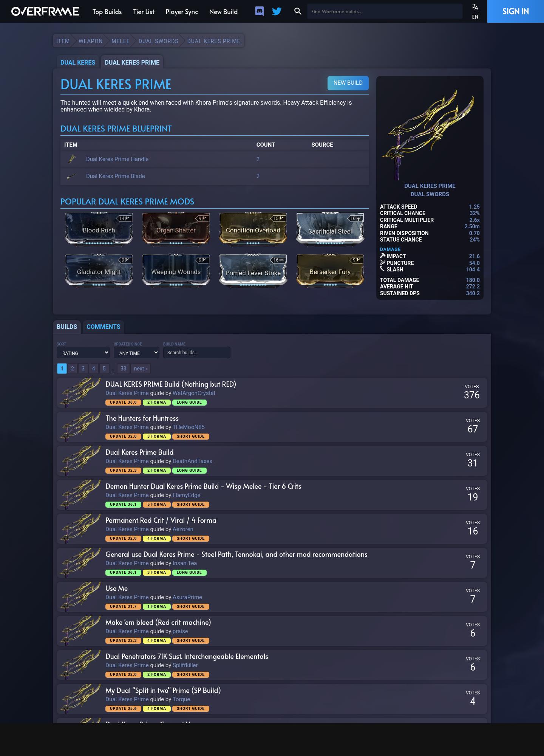Open Permanent Red Crit / Viral build
The height and width of the screenshot is (756, 544).
161,520
